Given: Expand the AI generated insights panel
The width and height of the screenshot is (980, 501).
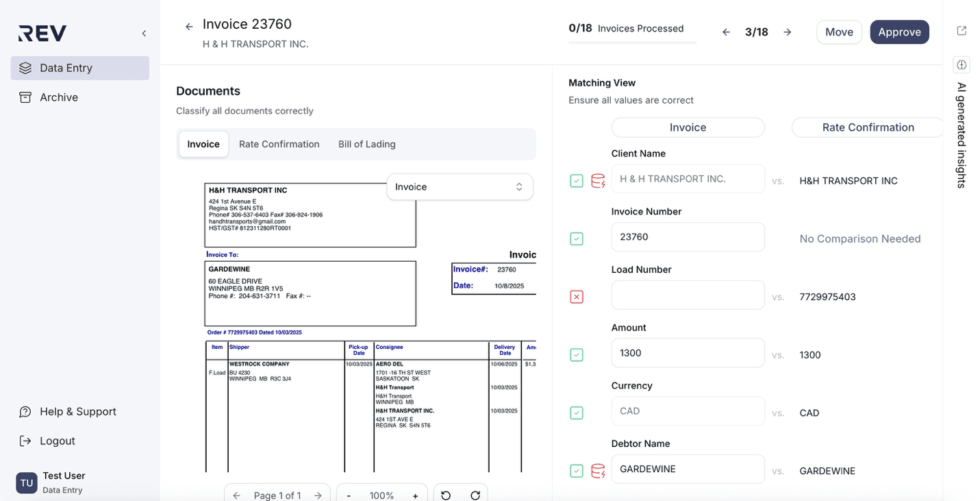Looking at the screenshot, I should [962, 65].
